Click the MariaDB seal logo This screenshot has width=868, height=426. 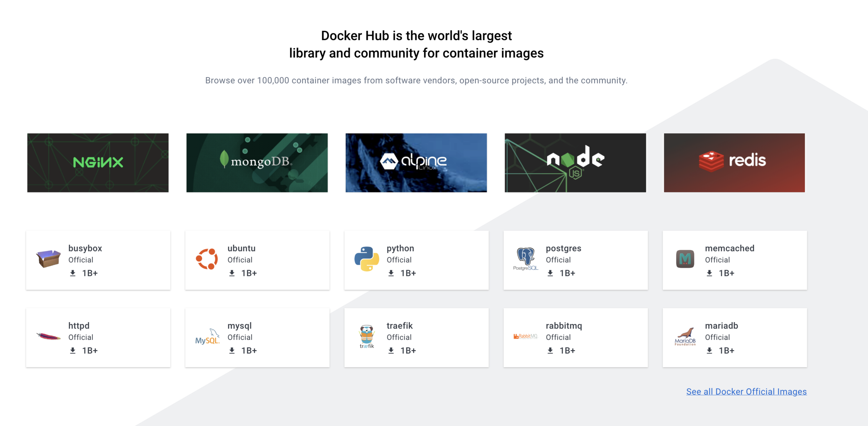[685, 336]
